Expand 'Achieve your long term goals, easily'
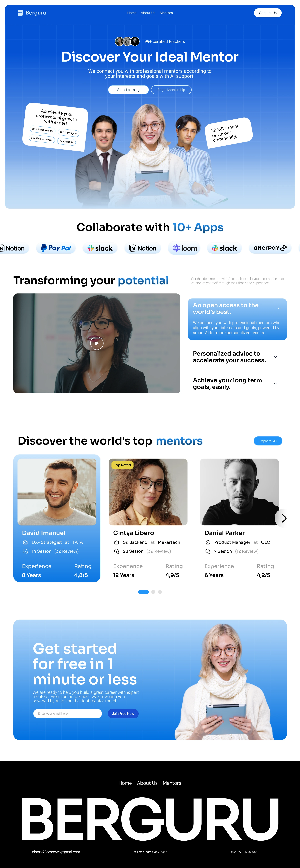This screenshot has height=868, width=300. pyautogui.click(x=275, y=383)
